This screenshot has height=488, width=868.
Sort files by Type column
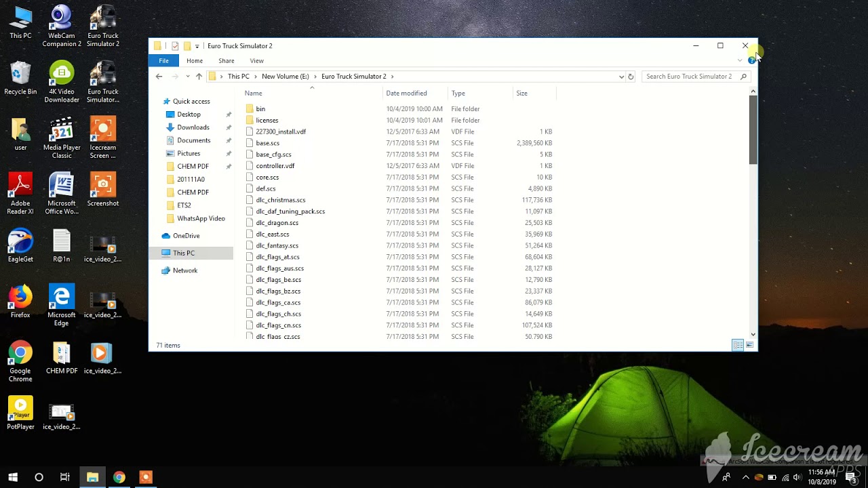[481, 93]
